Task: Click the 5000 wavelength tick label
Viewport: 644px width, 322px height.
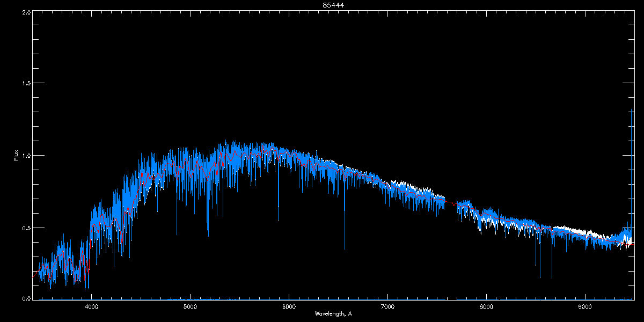Action: click(190, 307)
